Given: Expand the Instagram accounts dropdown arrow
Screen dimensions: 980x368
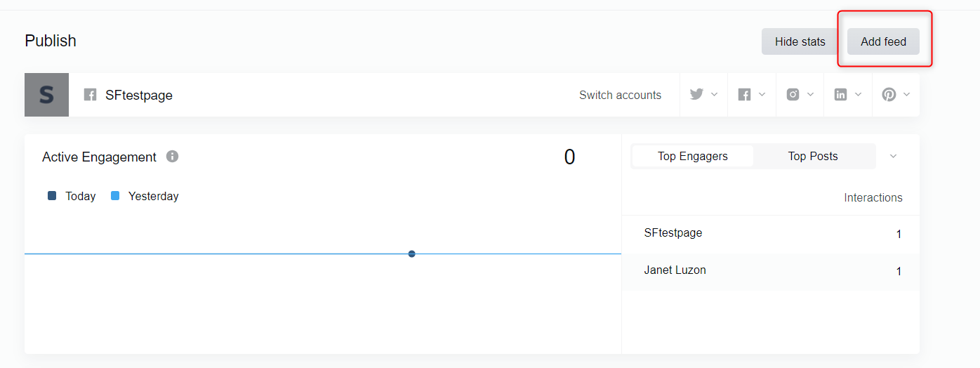Looking at the screenshot, I should pyautogui.click(x=810, y=94).
